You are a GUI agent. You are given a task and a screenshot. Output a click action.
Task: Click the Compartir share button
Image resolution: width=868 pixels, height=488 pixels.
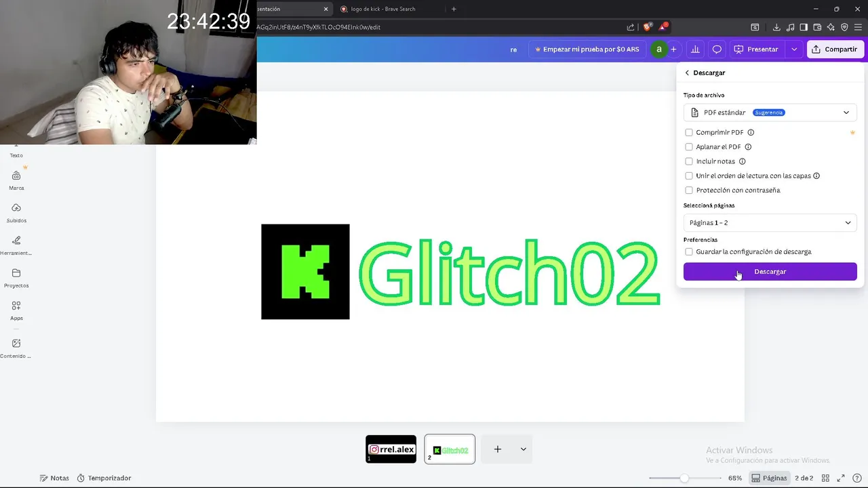(835, 49)
